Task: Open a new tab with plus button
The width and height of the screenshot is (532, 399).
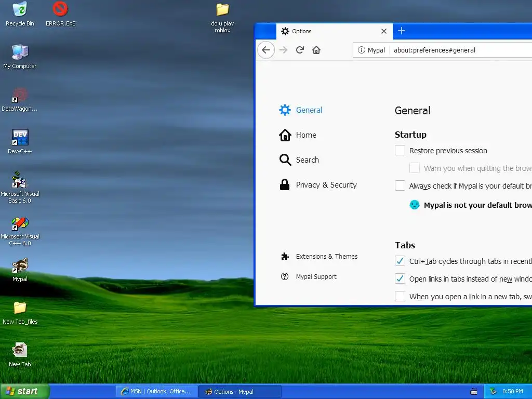Action: (402, 31)
